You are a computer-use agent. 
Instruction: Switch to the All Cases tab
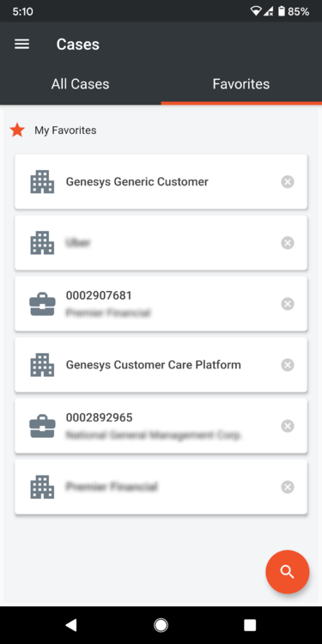tap(81, 84)
